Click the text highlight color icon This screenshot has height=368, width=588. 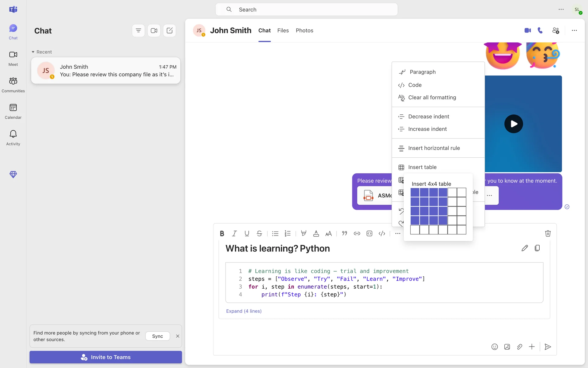pyautogui.click(x=303, y=233)
